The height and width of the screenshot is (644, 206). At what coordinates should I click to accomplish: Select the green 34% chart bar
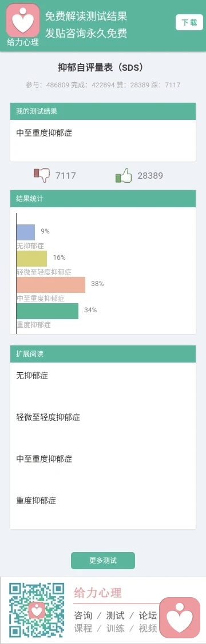coord(47,311)
